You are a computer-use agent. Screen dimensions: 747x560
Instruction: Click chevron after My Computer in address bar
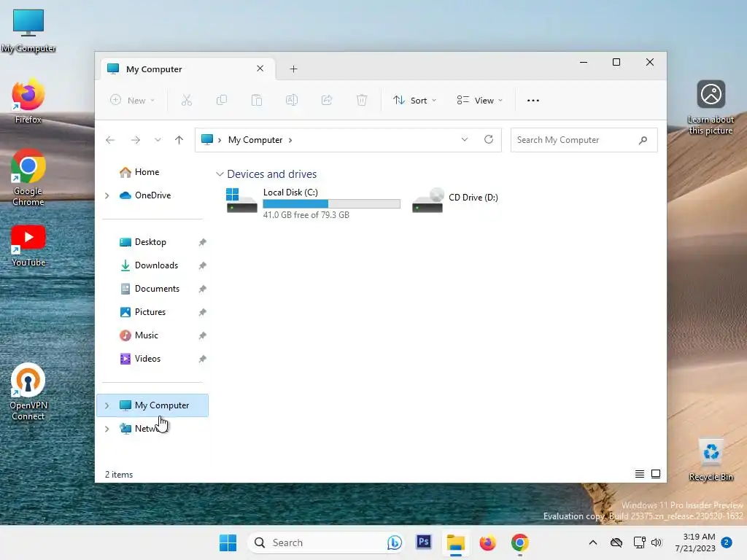290,140
